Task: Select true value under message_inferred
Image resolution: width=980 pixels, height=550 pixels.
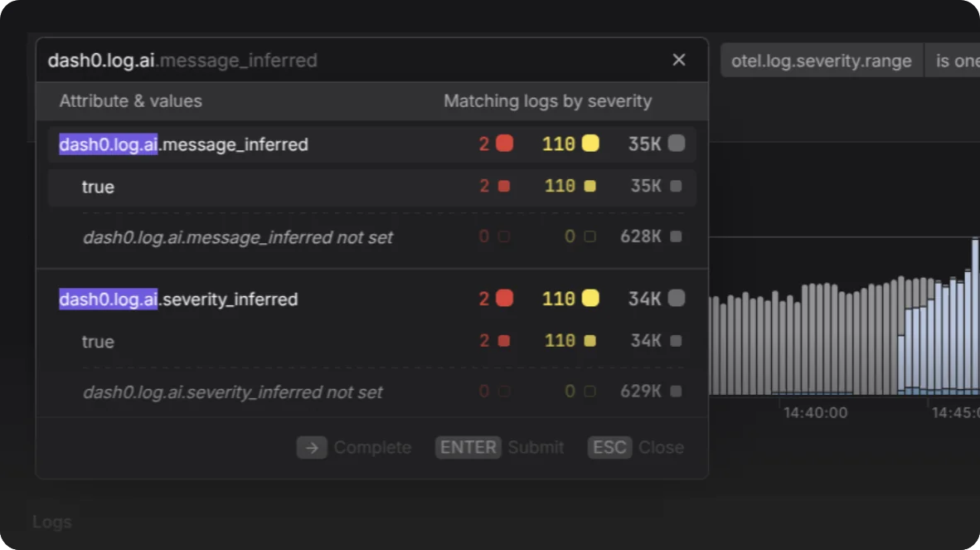Action: (372, 187)
